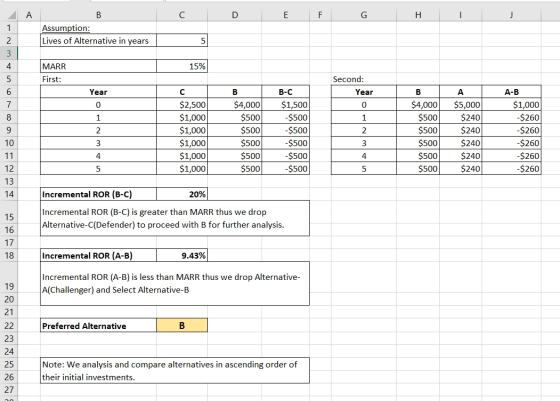Image resolution: width=560 pixels, height=401 pixels.
Task: Click 'Lives of Alternative in years' cell
Action: tap(98, 41)
